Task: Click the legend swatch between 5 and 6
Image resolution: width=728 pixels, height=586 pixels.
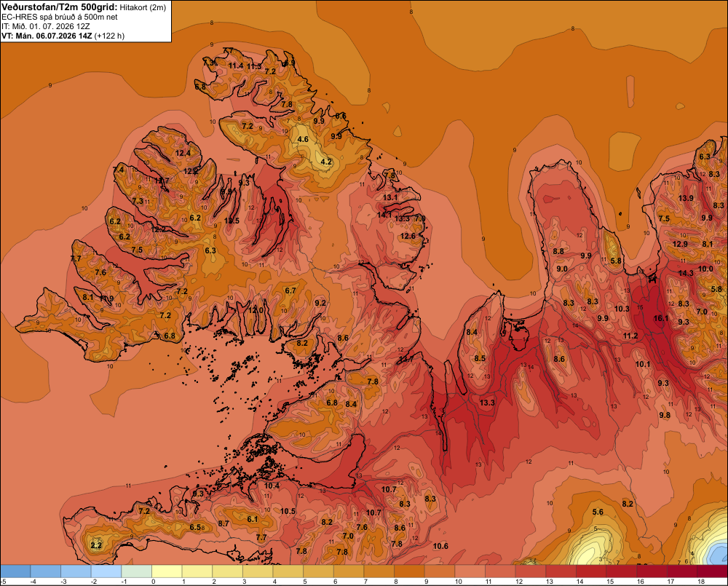Action: 319,571
